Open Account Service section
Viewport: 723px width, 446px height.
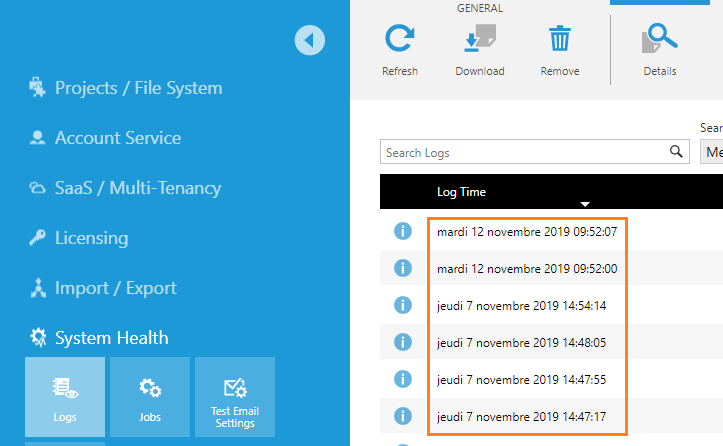coord(118,137)
